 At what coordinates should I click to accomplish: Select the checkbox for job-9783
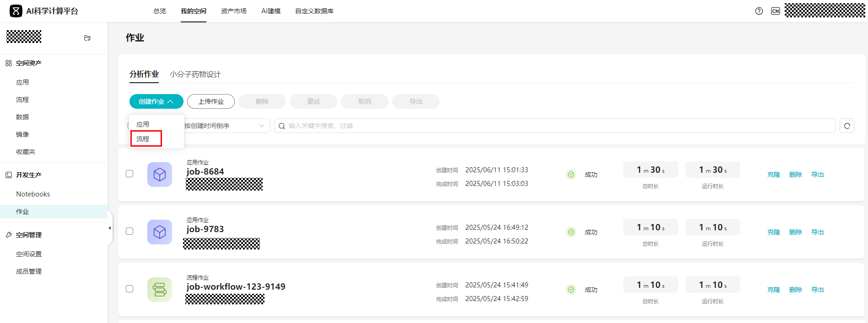[x=129, y=231]
